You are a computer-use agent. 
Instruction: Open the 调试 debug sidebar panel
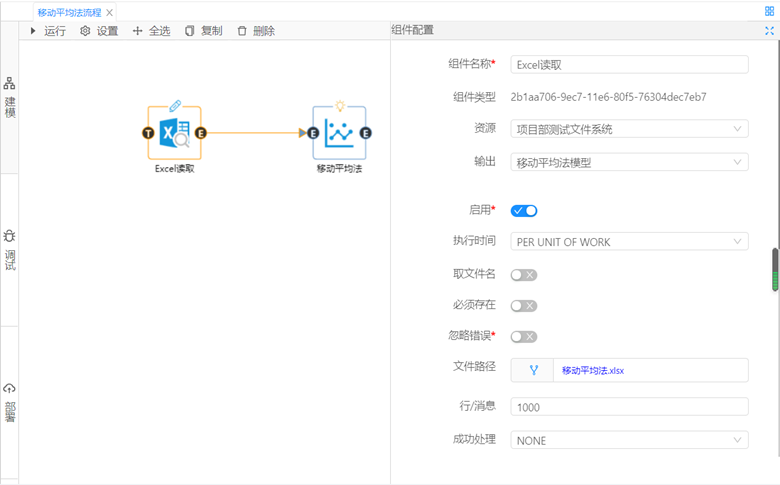pos(9,249)
